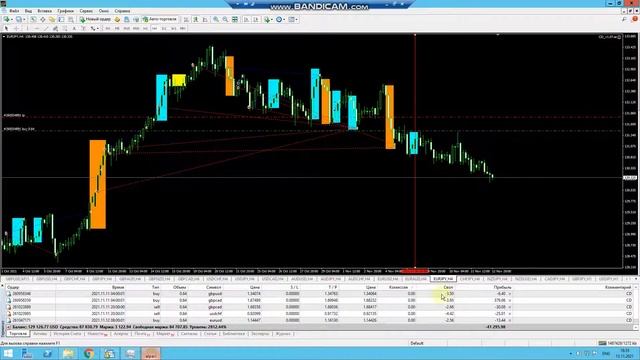The width and height of the screenshot is (640, 360).
Task: Toggle the Data Window panel
Action: (x=42, y=19)
